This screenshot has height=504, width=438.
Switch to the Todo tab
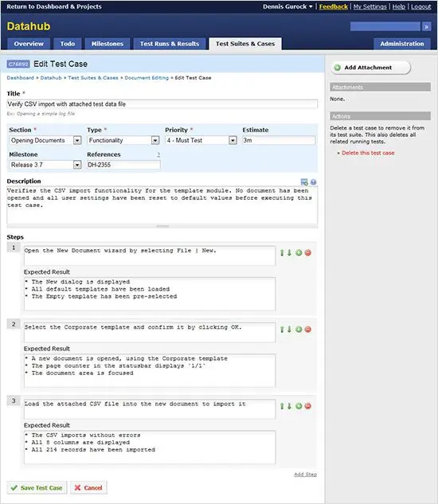[x=68, y=44]
